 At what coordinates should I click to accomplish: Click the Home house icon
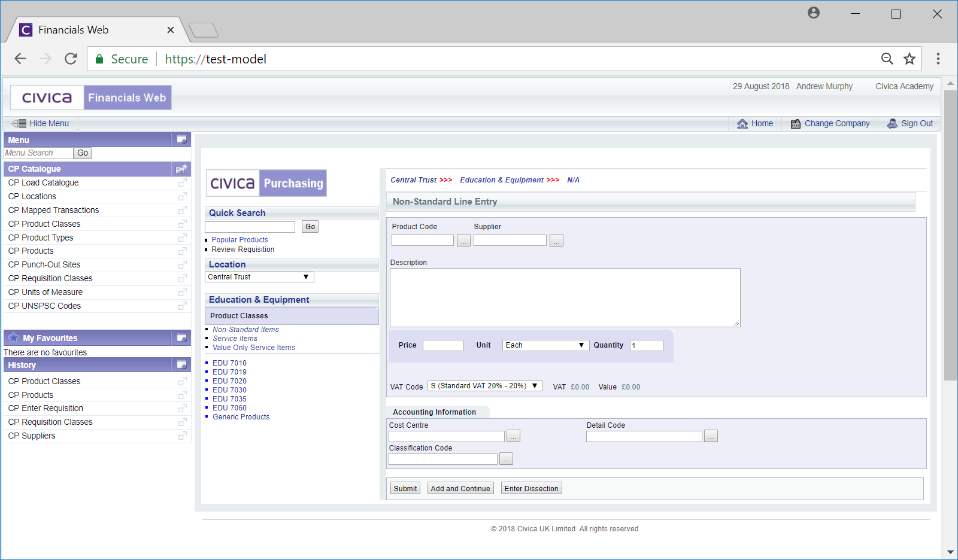click(x=742, y=123)
